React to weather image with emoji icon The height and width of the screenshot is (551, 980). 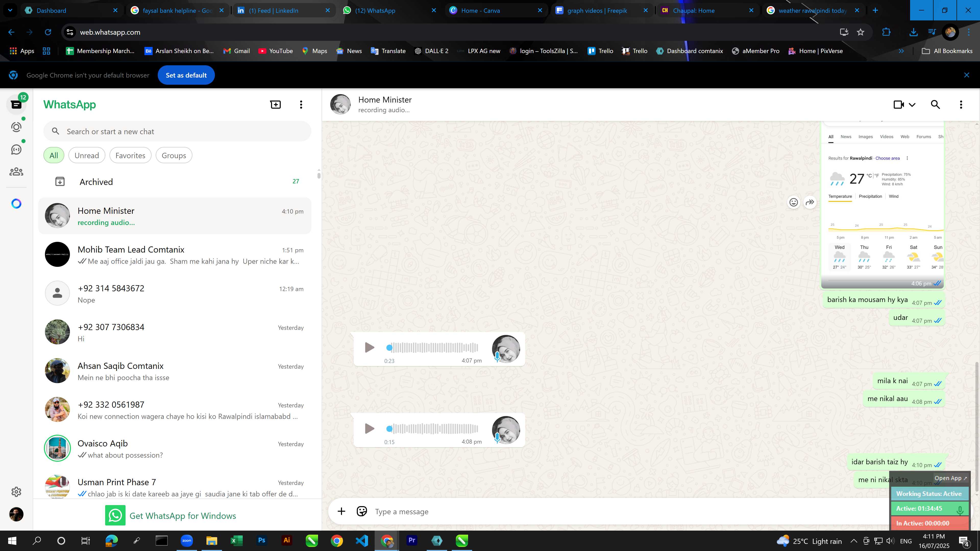tap(794, 202)
